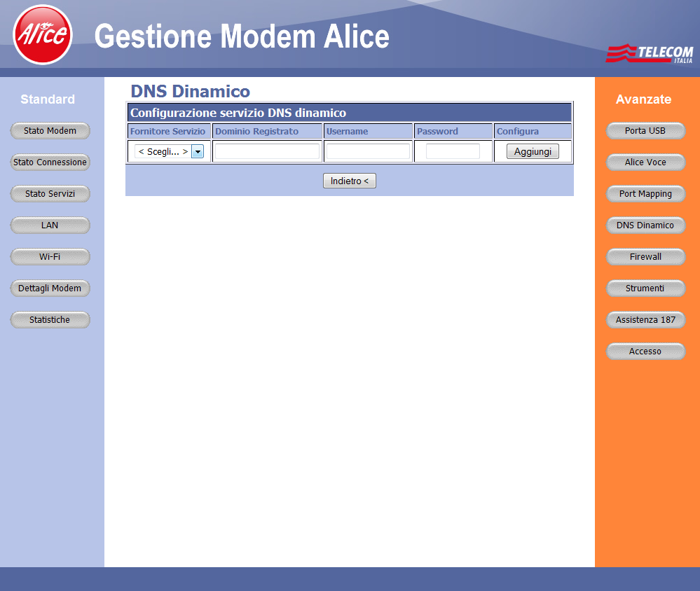Screen dimensions: 700x591
Task: Go back with Indietro button
Action: pyautogui.click(x=350, y=181)
